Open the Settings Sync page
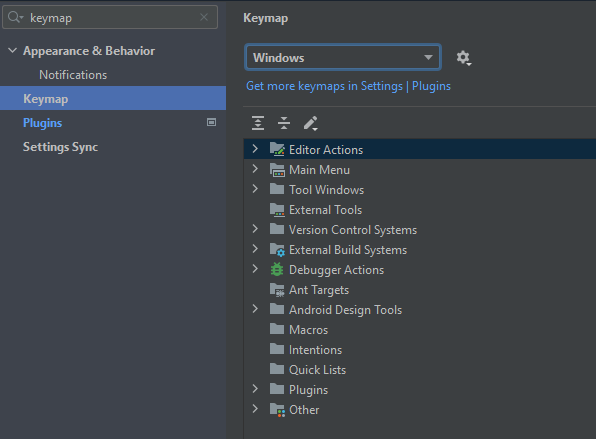The width and height of the screenshot is (596, 439). 60,147
